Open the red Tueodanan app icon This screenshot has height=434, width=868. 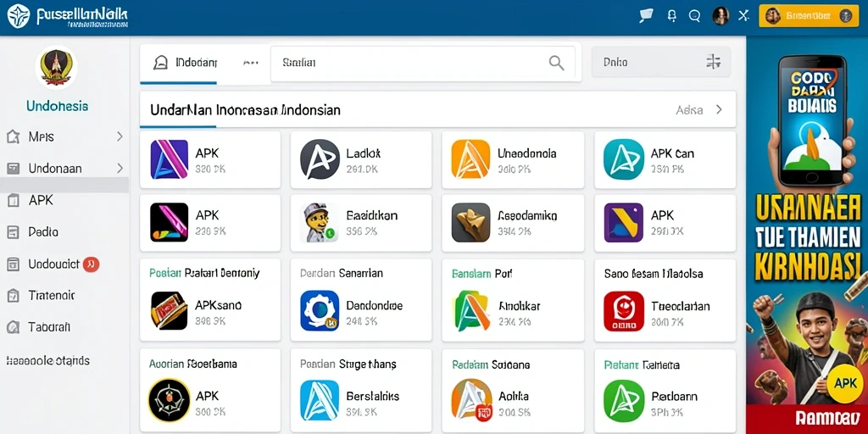623,311
